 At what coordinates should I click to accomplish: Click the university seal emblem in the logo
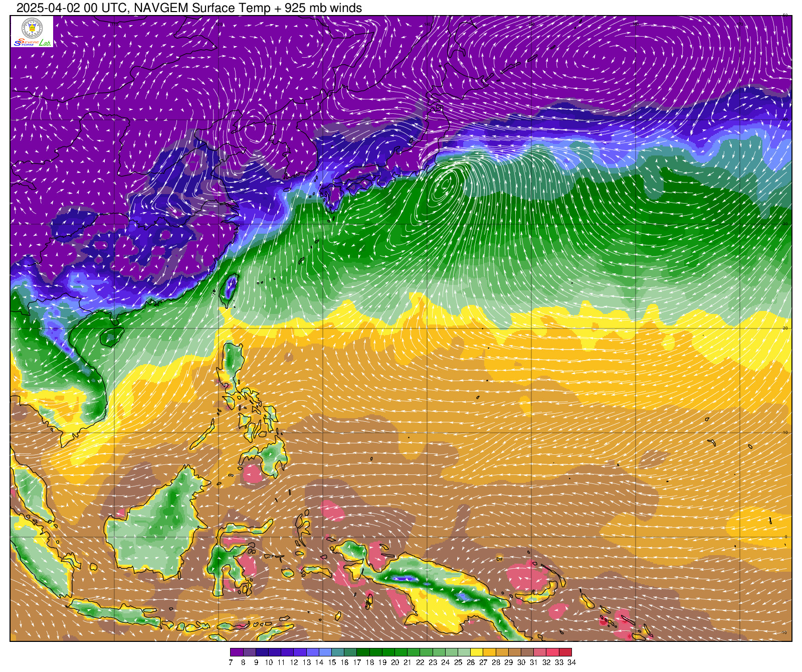pos(32,28)
